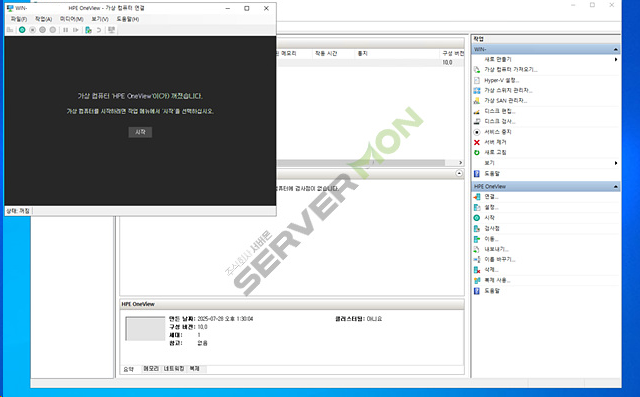Click the 만든 날짜 value in details pane
This screenshot has height=397, width=640.
[x=225, y=319]
